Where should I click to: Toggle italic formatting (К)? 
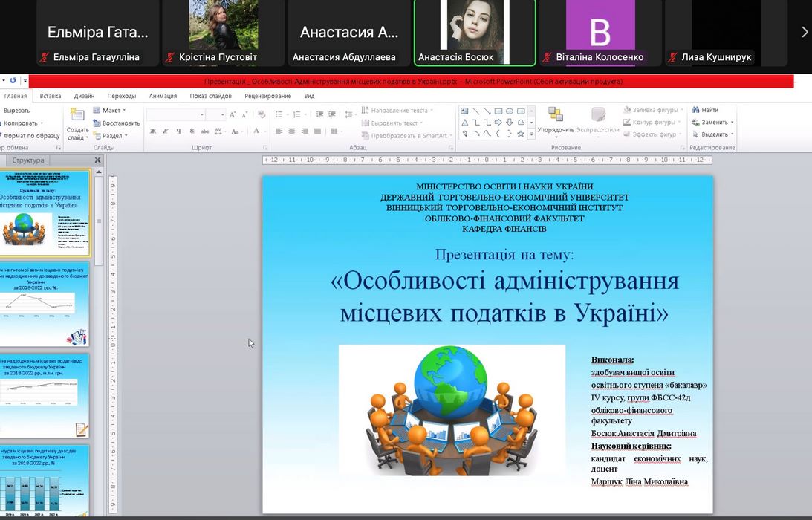coord(166,131)
